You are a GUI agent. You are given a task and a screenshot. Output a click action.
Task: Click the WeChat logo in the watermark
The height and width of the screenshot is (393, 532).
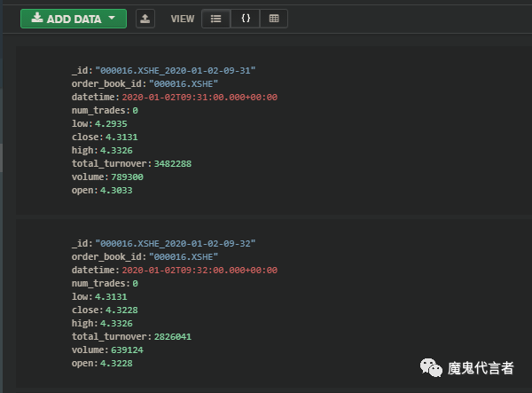click(430, 367)
